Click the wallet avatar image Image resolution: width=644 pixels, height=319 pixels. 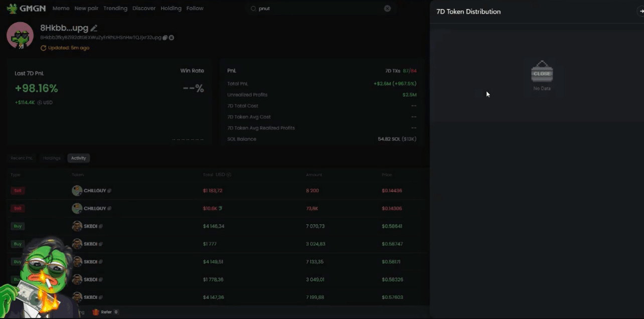[20, 36]
